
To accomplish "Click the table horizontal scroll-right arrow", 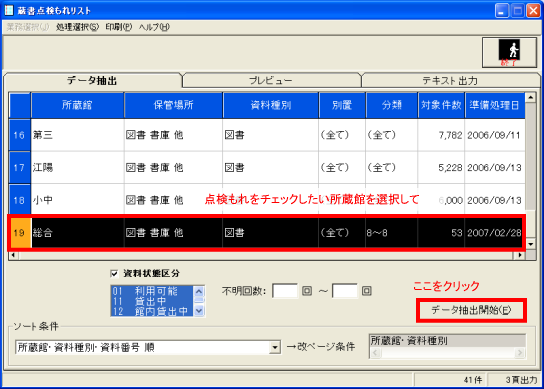I will (520, 255).
